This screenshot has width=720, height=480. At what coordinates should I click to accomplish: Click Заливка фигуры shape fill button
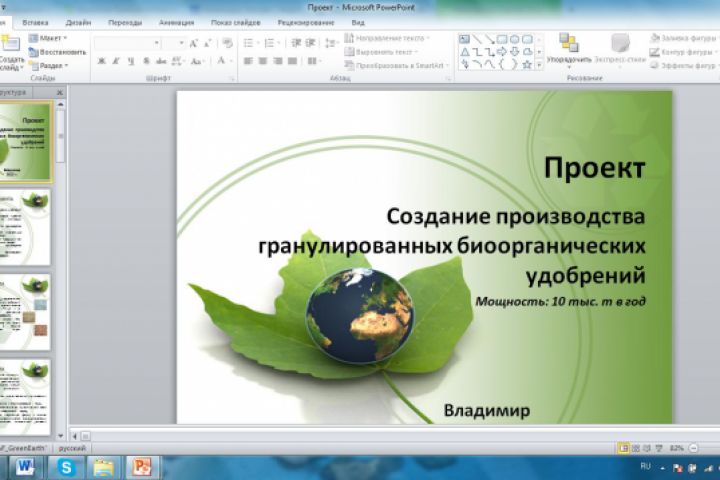tap(684, 38)
